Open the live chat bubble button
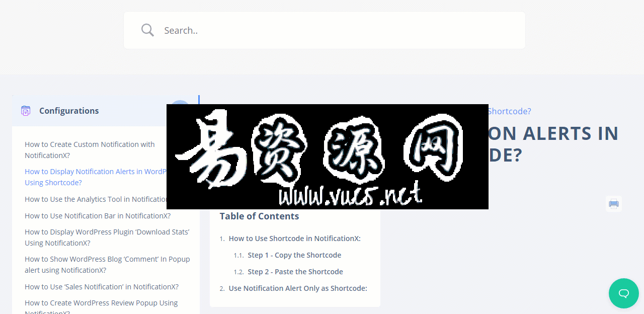The width and height of the screenshot is (644, 314). [624, 293]
